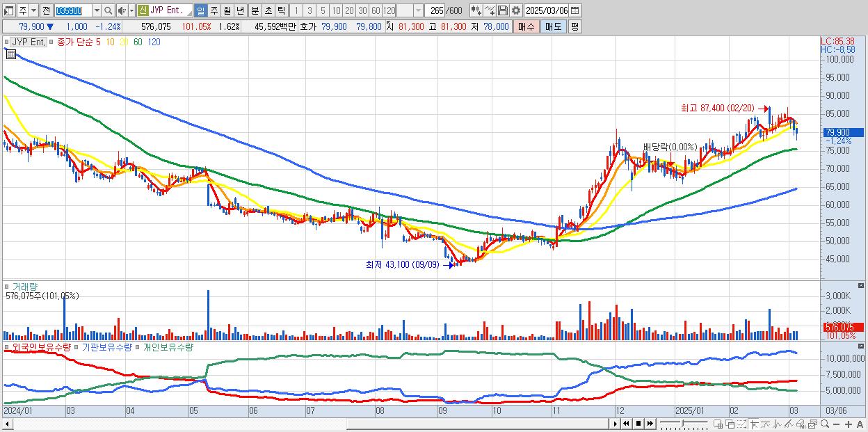Viewport: 868px width, 432px height.
Task: Click the chart image save icon at bottom
Action: (x=812, y=424)
